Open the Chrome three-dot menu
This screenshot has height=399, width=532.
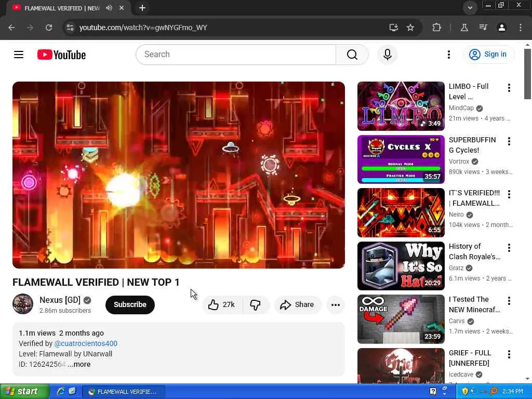click(x=521, y=28)
